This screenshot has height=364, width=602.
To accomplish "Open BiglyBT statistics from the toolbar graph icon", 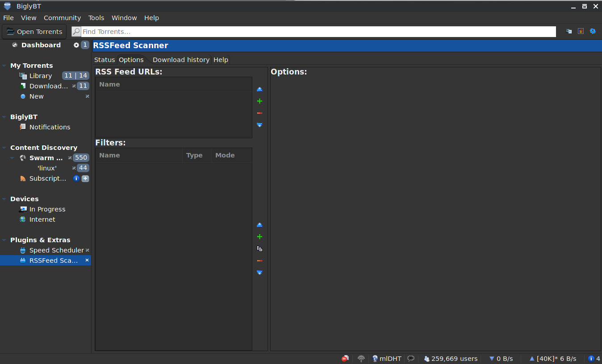I will click(581, 31).
